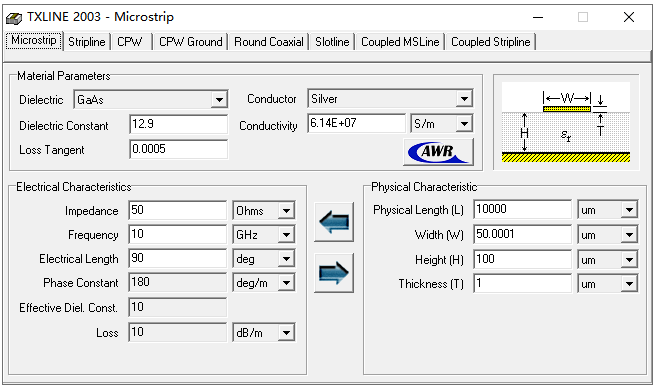Click the AWR logo button

(439, 151)
